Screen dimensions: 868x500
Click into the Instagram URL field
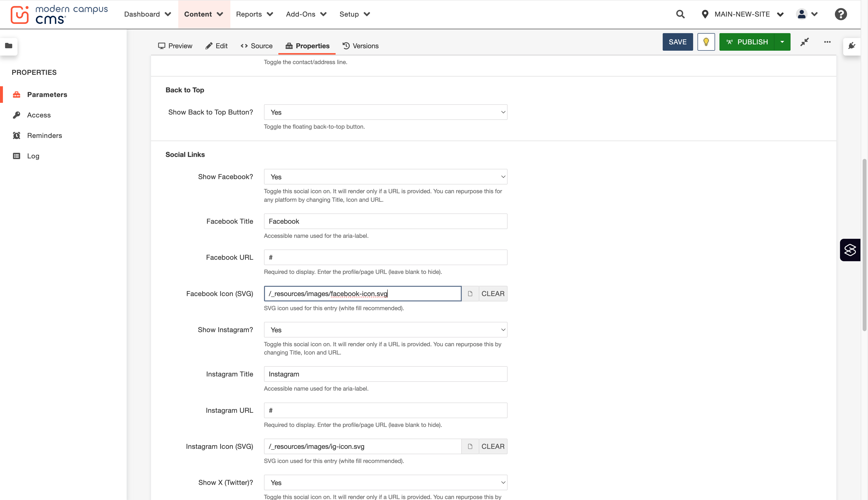click(386, 410)
